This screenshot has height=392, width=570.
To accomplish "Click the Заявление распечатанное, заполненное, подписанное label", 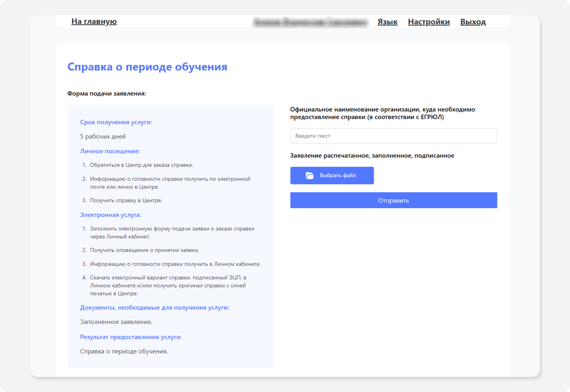I will point(372,155).
